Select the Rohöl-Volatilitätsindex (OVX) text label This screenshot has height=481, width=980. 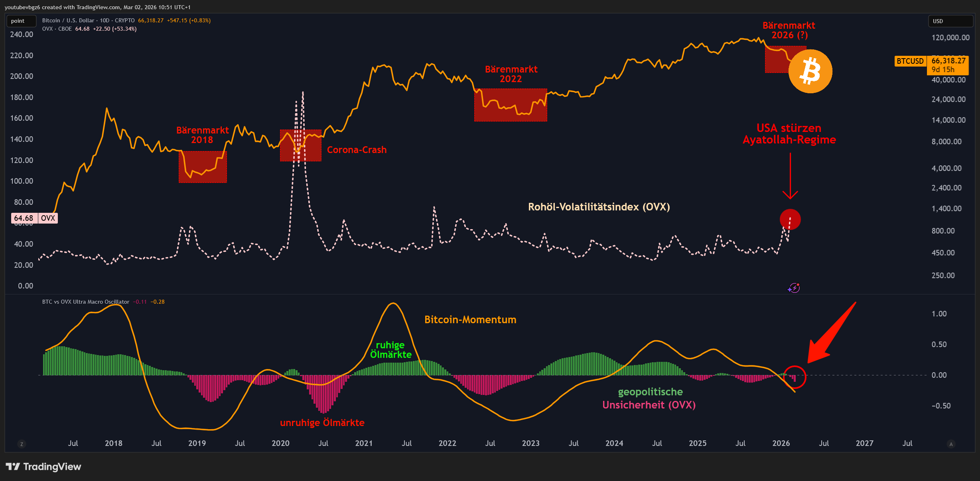tap(599, 207)
